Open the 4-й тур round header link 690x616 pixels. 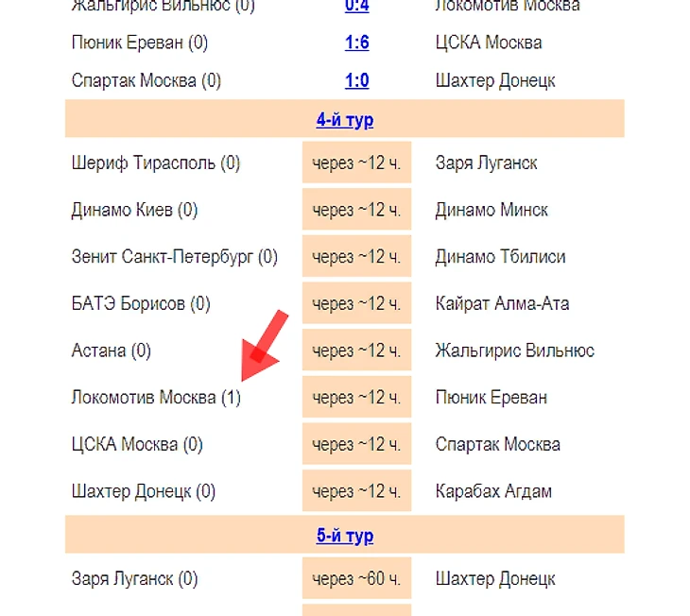(x=344, y=120)
